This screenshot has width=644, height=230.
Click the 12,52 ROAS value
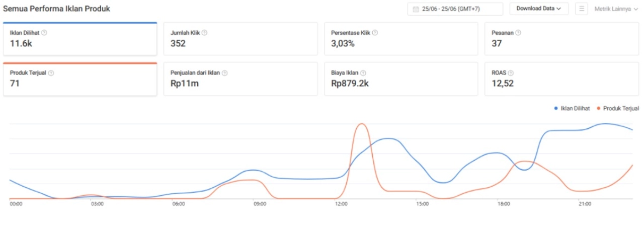coord(503,84)
